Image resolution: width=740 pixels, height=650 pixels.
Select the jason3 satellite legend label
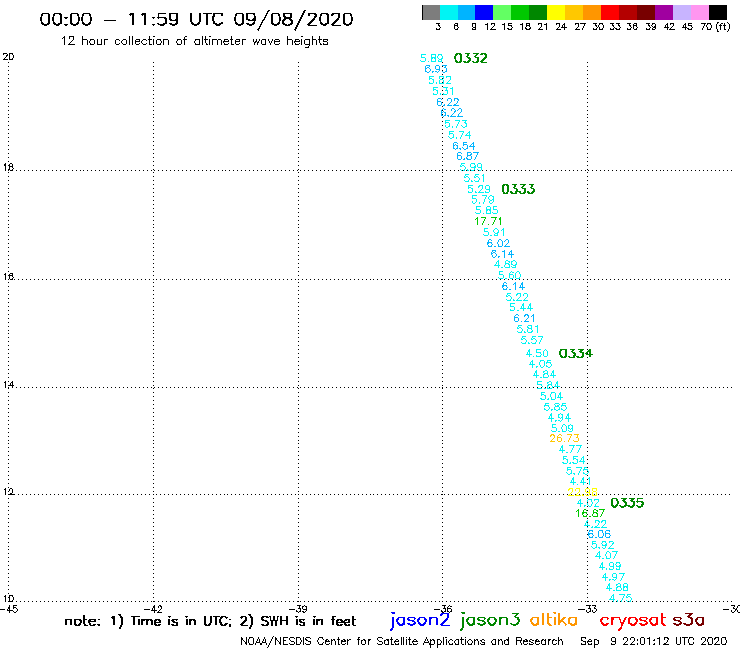pyautogui.click(x=489, y=620)
